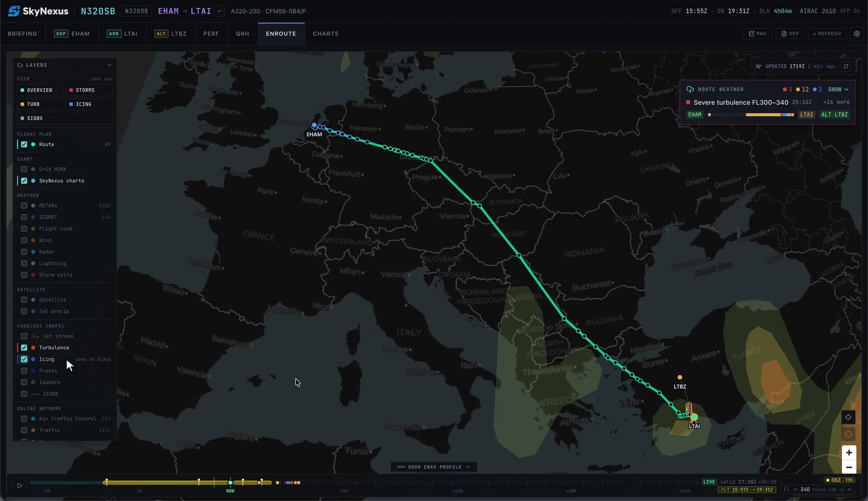868x501 pixels.
Task: Click the route weather severity bar
Action: tap(751, 115)
